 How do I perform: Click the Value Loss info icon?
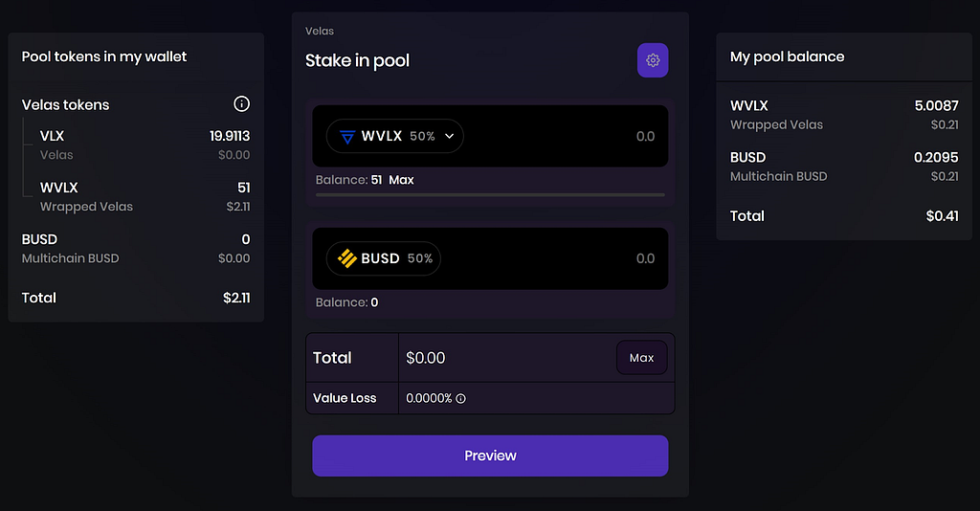460,398
